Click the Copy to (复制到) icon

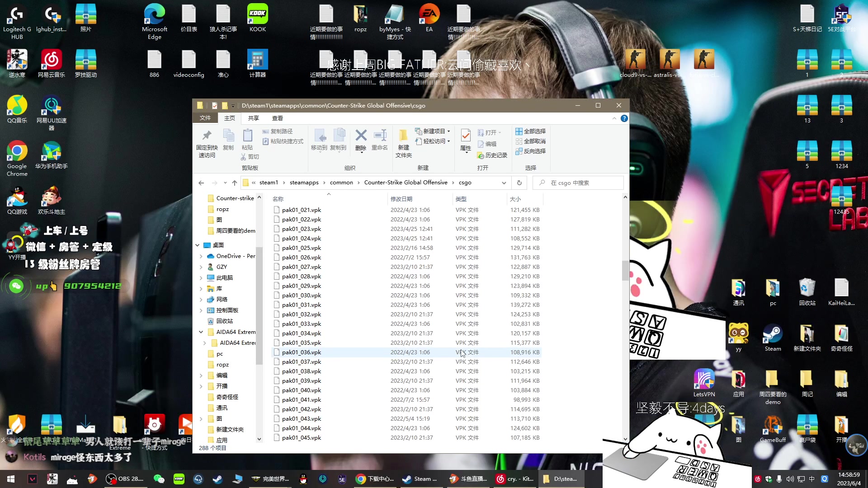338,136
